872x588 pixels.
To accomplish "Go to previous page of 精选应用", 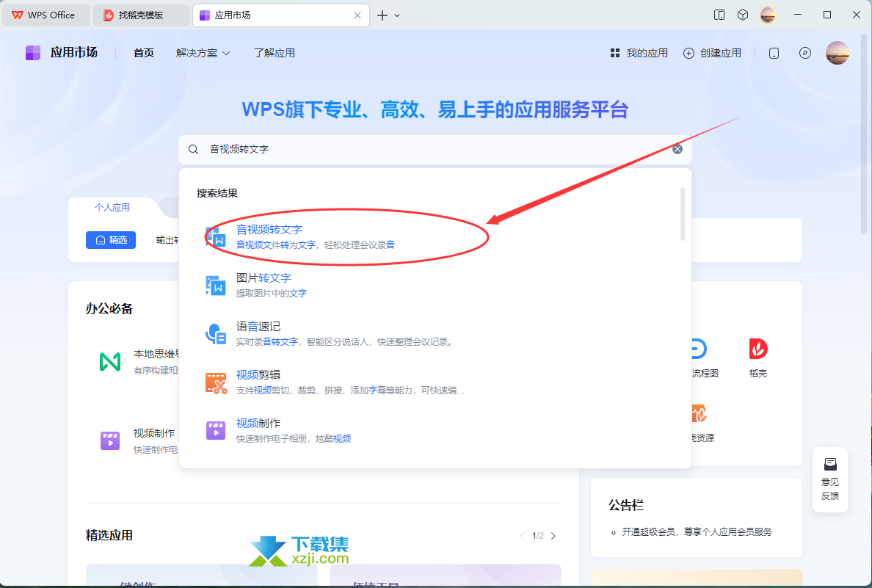I will click(522, 536).
